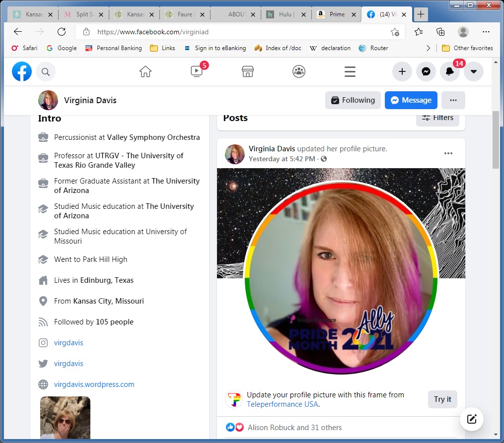Click the Facebook search magnifier icon
The image size is (504, 443).
click(46, 72)
